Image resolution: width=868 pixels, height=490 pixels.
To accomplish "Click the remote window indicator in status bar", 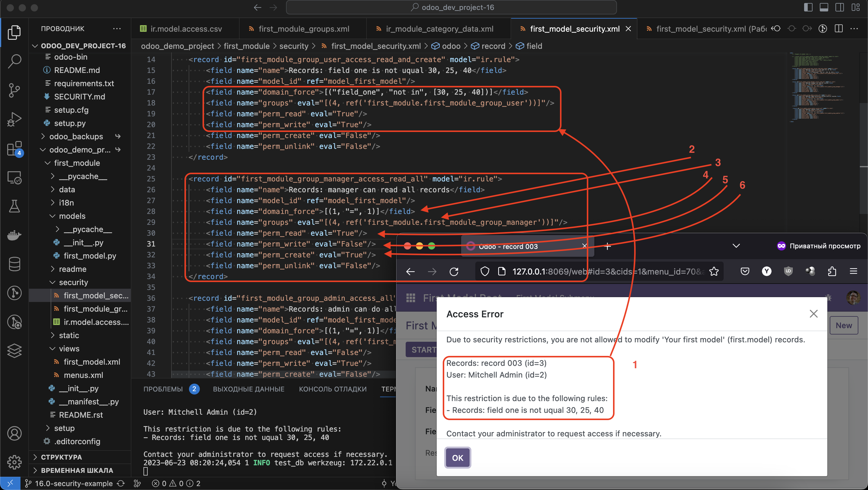I will point(10,483).
